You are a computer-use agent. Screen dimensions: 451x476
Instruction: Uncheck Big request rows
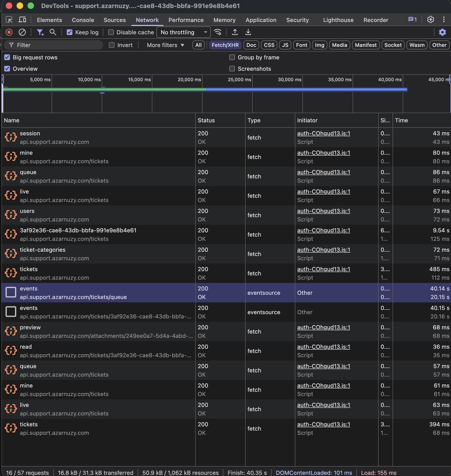7,57
